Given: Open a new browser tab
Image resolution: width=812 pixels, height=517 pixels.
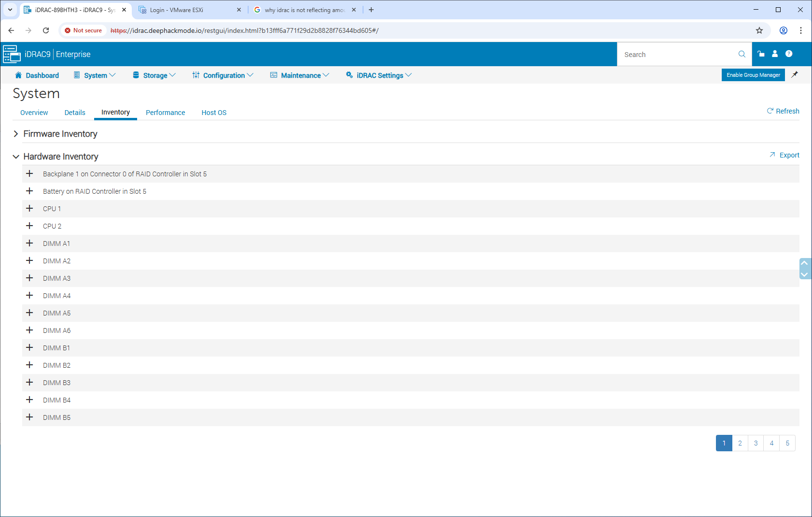Looking at the screenshot, I should click(371, 10).
